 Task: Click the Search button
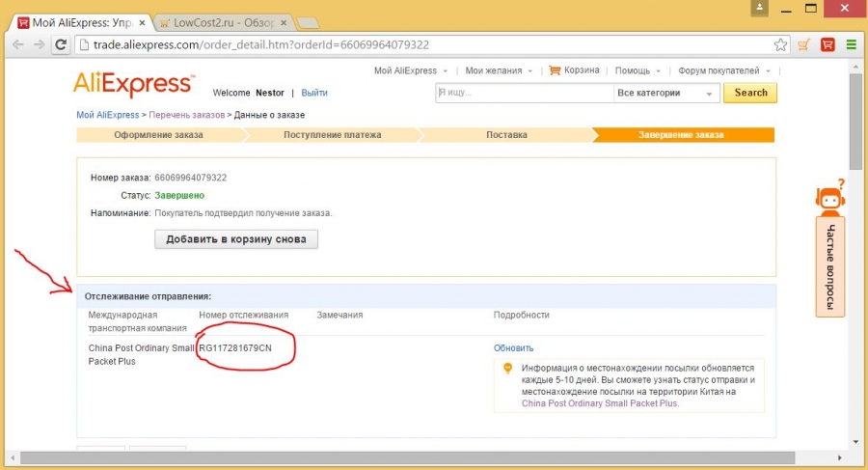(x=750, y=93)
